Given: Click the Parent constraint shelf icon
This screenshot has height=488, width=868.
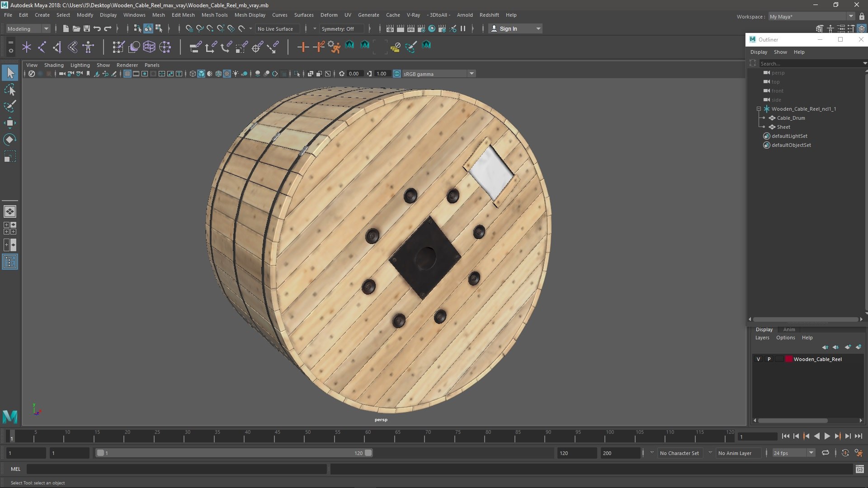Looking at the screenshot, I should coord(195,47).
